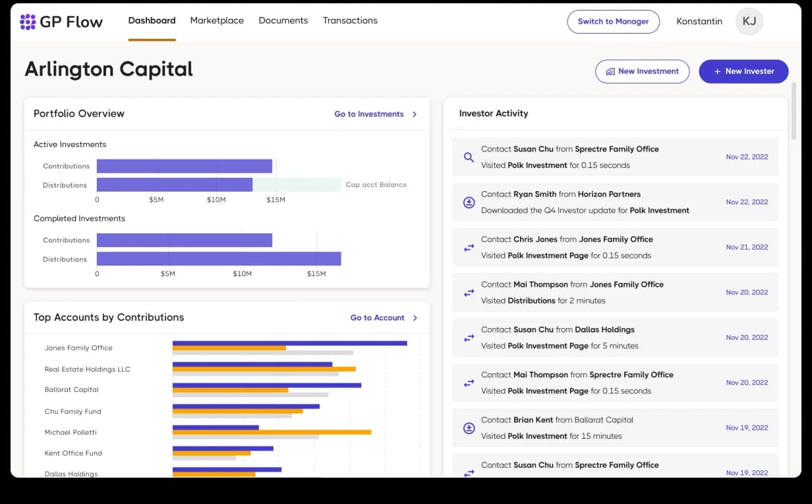Select Kent Office Fund label
This screenshot has width=812, height=504.
73,453
